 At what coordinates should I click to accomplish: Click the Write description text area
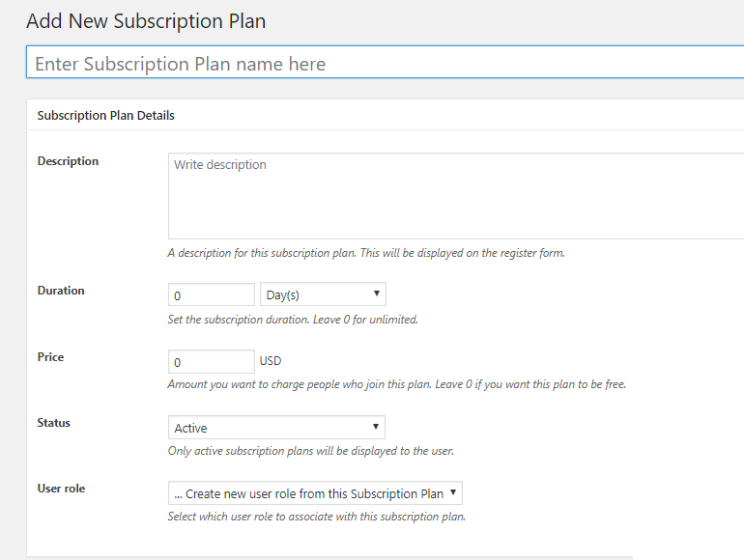tap(456, 196)
